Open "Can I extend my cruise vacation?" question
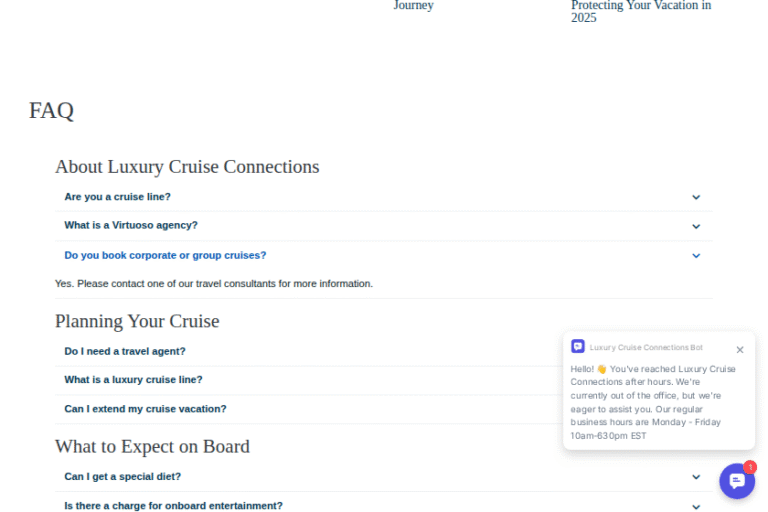The image size is (768, 512). pos(145,409)
